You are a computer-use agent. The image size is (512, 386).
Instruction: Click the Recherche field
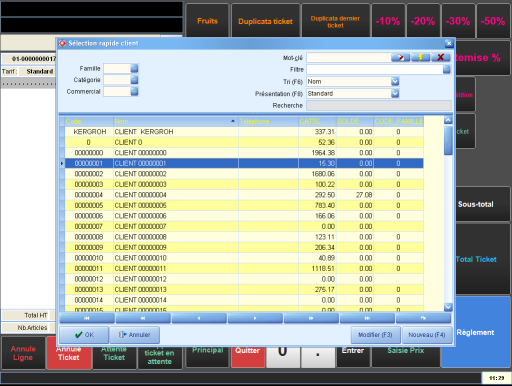(379, 106)
